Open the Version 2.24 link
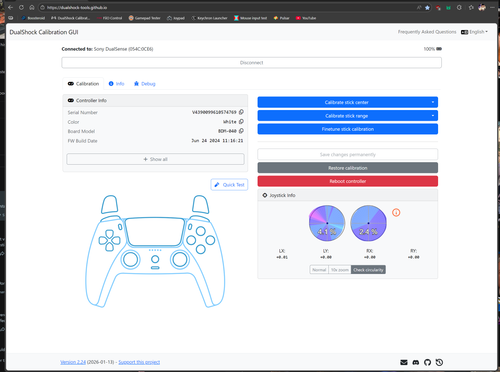Viewport: 500px width, 372px height. pyautogui.click(x=73, y=362)
